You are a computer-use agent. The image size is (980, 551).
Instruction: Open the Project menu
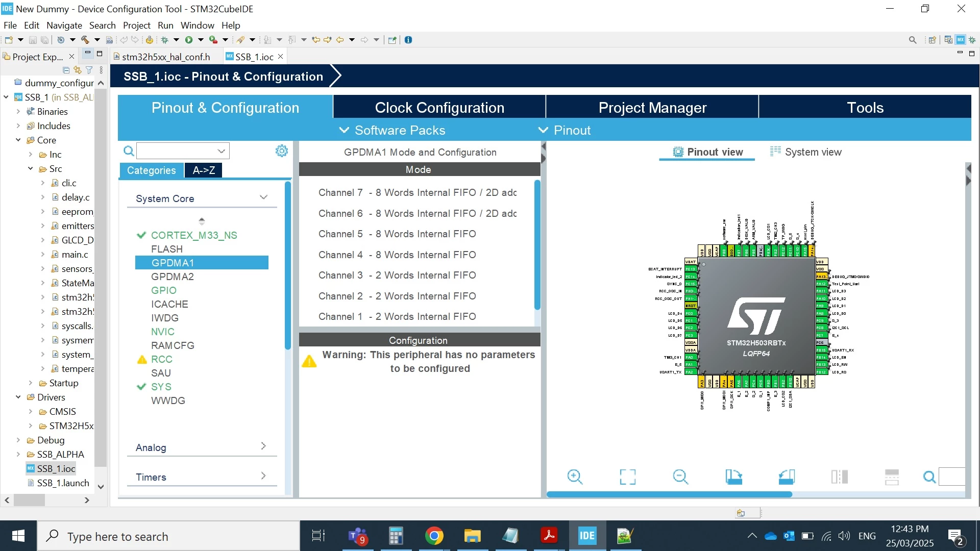pyautogui.click(x=136, y=25)
